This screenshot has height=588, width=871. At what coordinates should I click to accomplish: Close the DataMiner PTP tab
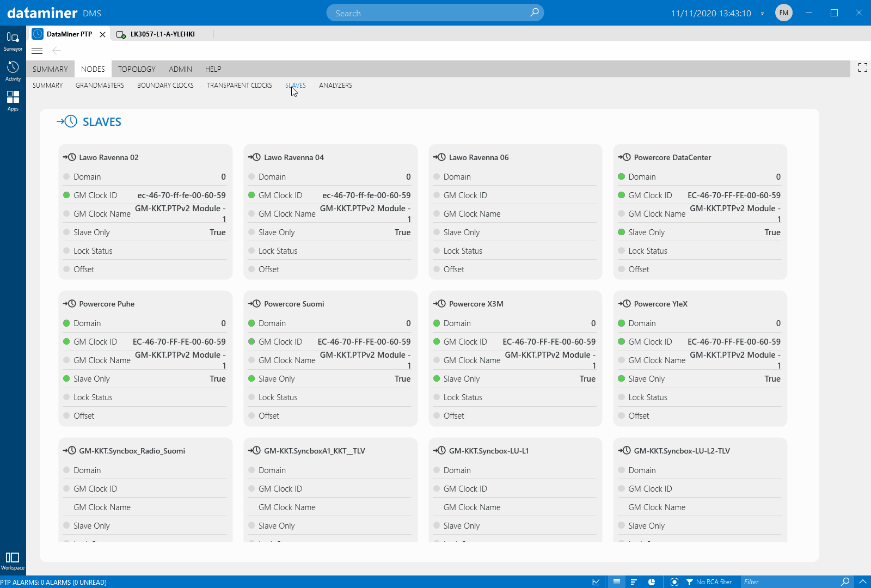(x=102, y=34)
